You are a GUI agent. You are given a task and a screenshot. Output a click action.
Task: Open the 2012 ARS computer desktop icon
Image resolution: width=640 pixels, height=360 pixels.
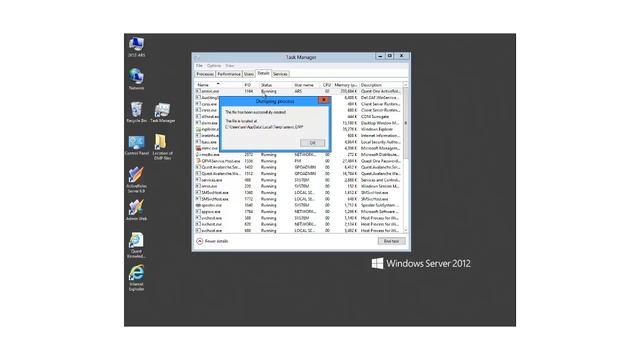coord(136,47)
